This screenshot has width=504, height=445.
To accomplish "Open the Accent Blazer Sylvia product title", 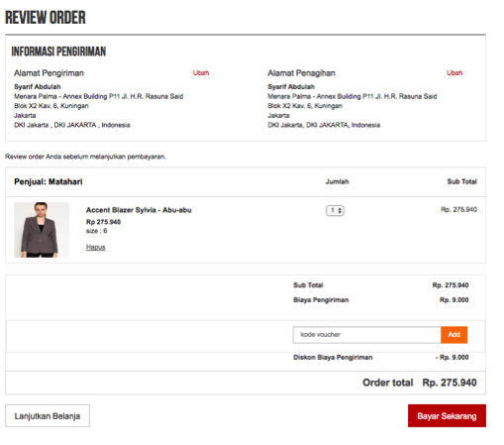I will point(139,210).
